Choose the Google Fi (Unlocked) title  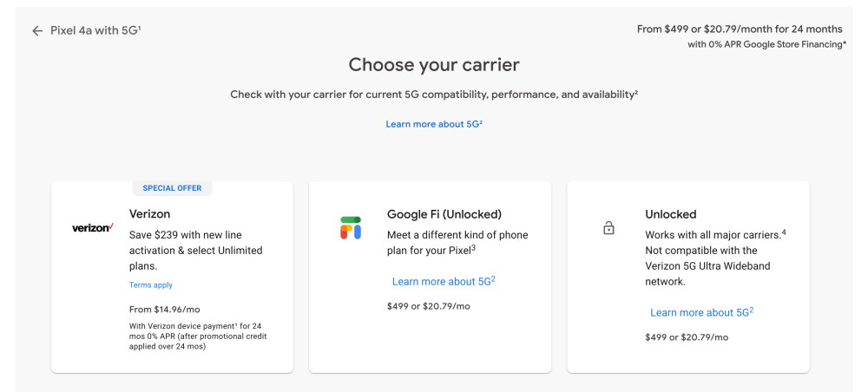[444, 214]
